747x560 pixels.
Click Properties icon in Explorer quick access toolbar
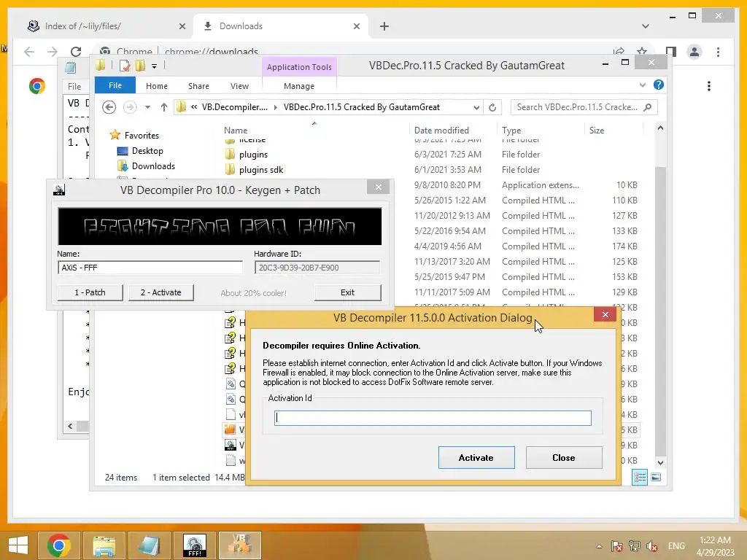click(x=125, y=66)
